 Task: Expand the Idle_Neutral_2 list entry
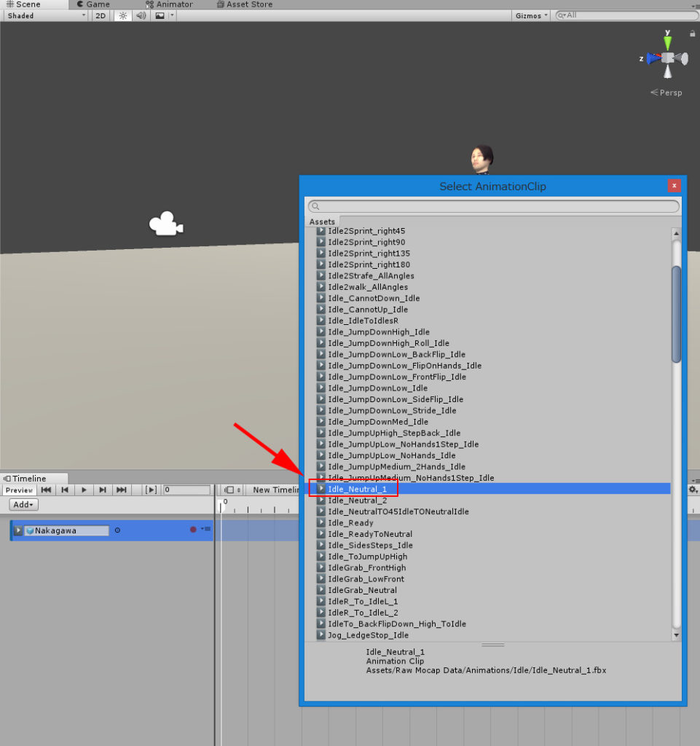click(x=321, y=500)
